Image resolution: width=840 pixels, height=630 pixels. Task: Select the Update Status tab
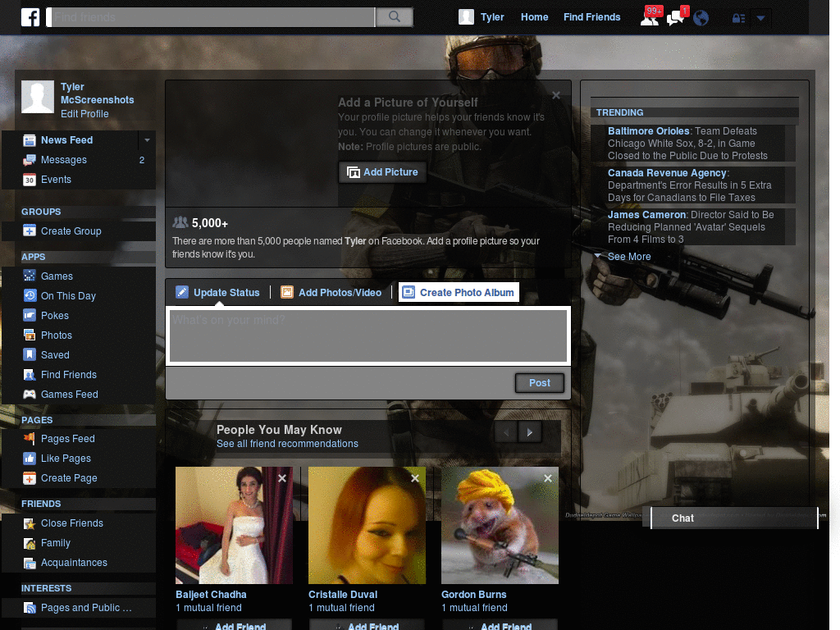218,293
